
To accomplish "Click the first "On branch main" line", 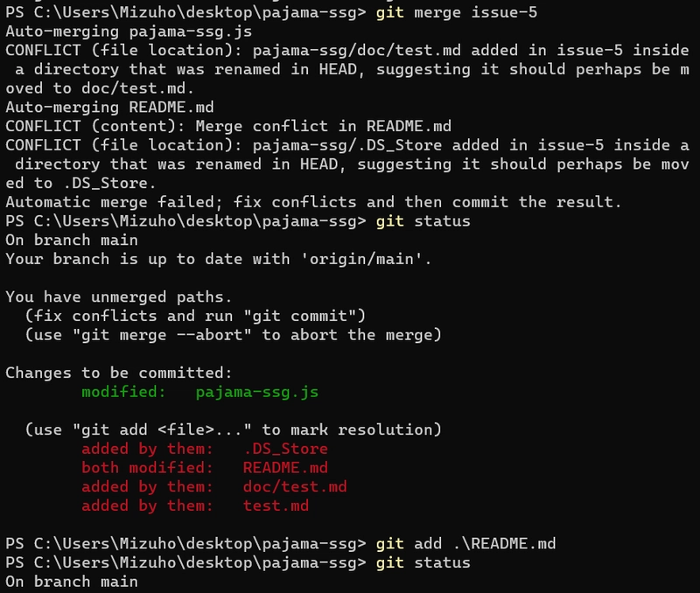I will (72, 241).
